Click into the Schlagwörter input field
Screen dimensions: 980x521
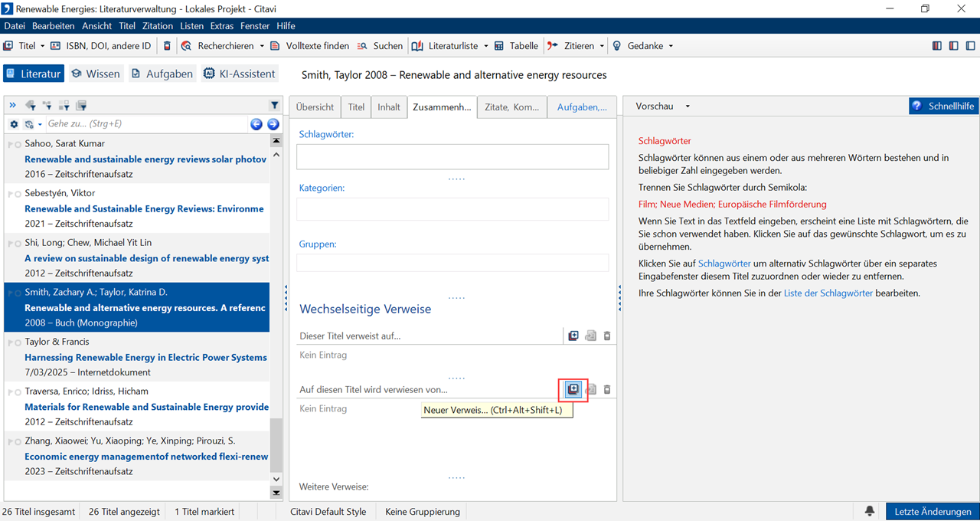click(452, 156)
